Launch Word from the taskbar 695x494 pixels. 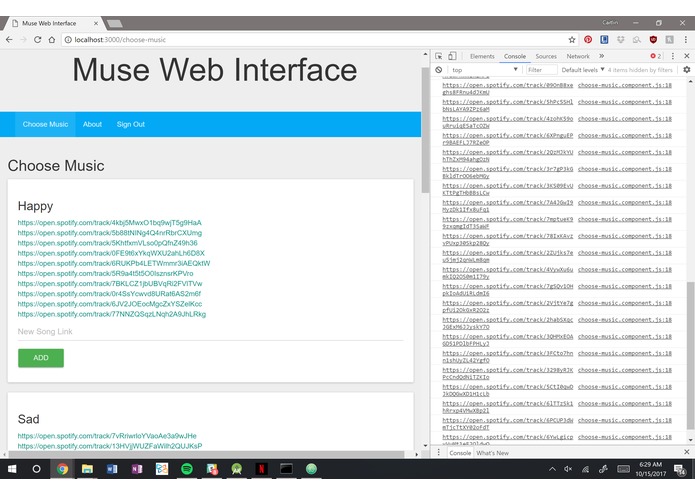coord(112,469)
